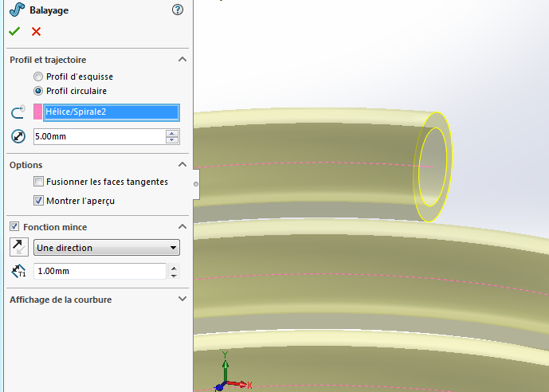Viewport: 549px width, 392px height.
Task: Collapse the Options section
Action: [x=182, y=164]
